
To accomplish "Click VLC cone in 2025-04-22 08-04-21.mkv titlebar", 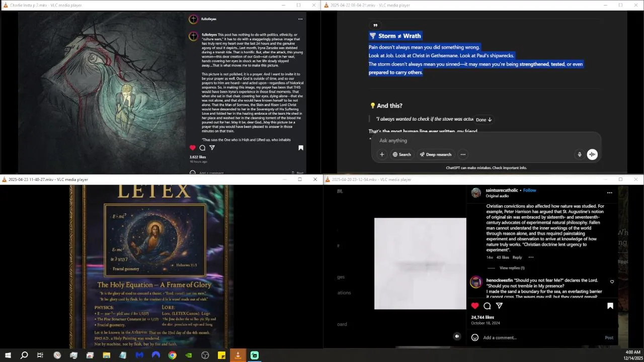I will (327, 5).
